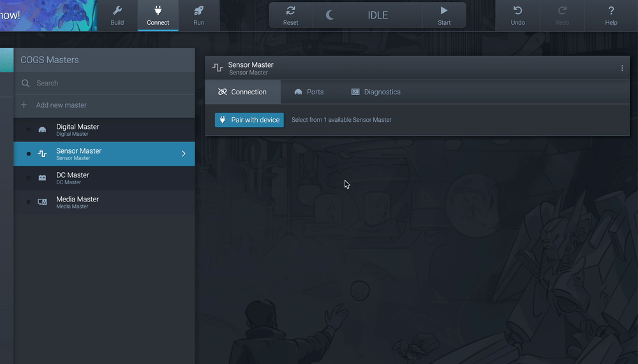Expand Sensor Master row chevron
Image resolution: width=638 pixels, height=364 pixels.
pos(184,154)
